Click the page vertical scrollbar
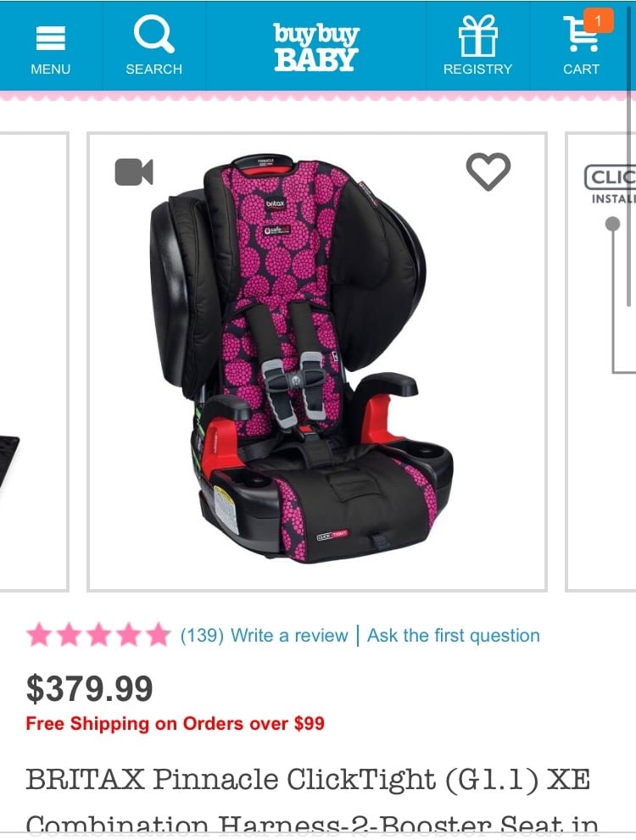Image resolution: width=636 pixels, height=840 pixels. click(x=629, y=155)
